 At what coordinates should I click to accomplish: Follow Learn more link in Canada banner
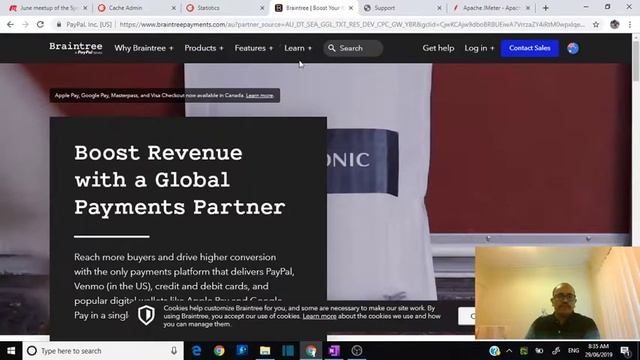pyautogui.click(x=260, y=96)
